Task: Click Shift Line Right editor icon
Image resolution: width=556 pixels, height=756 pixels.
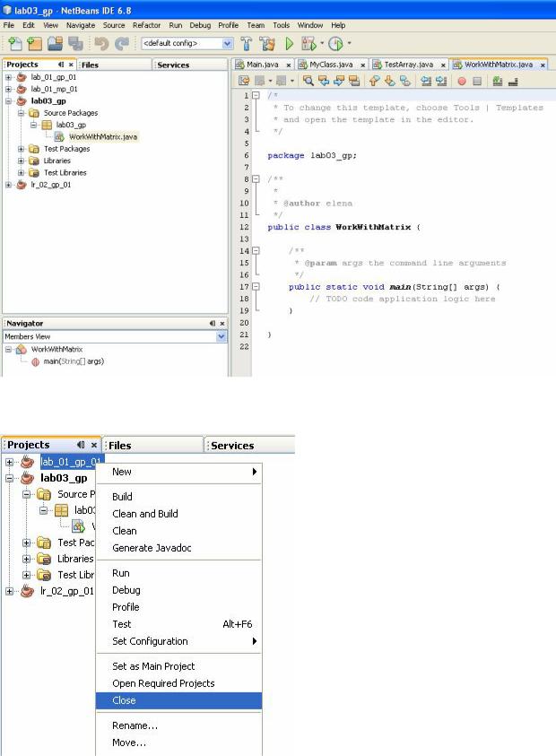Action: coord(441,81)
